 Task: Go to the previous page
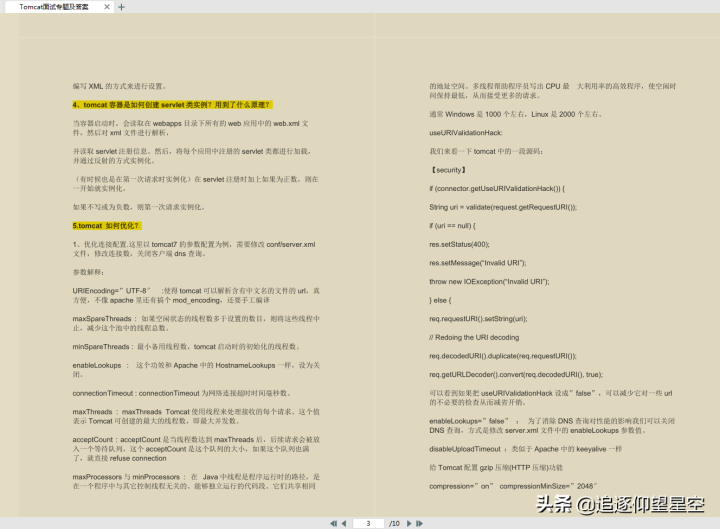pyautogui.click(x=344, y=523)
